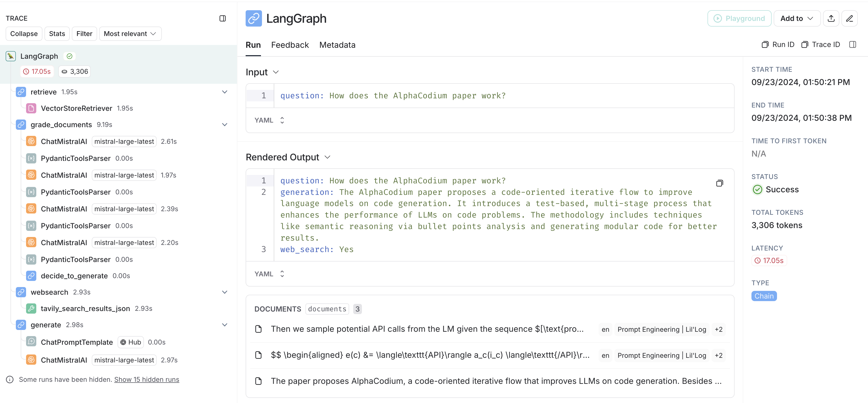Switch to the Feedback tab
This screenshot has height=403, width=868.
pyautogui.click(x=290, y=45)
